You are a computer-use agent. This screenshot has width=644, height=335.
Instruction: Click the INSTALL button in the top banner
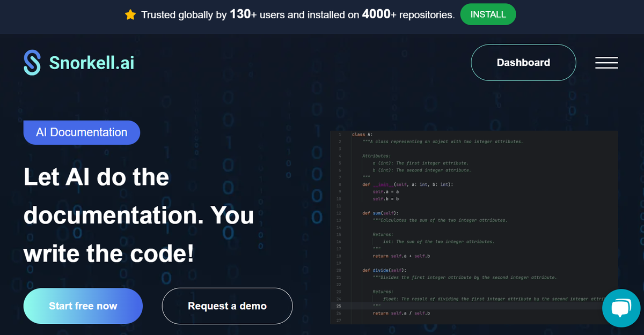click(x=488, y=14)
